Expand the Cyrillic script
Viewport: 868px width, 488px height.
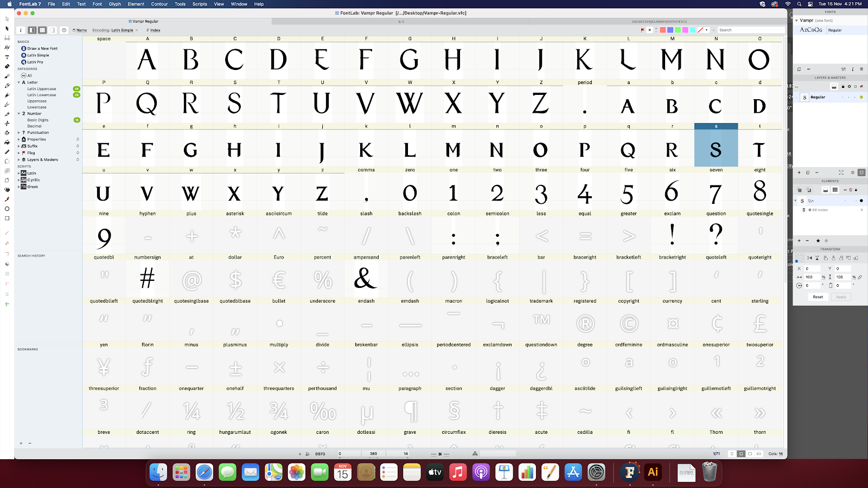tap(19, 179)
